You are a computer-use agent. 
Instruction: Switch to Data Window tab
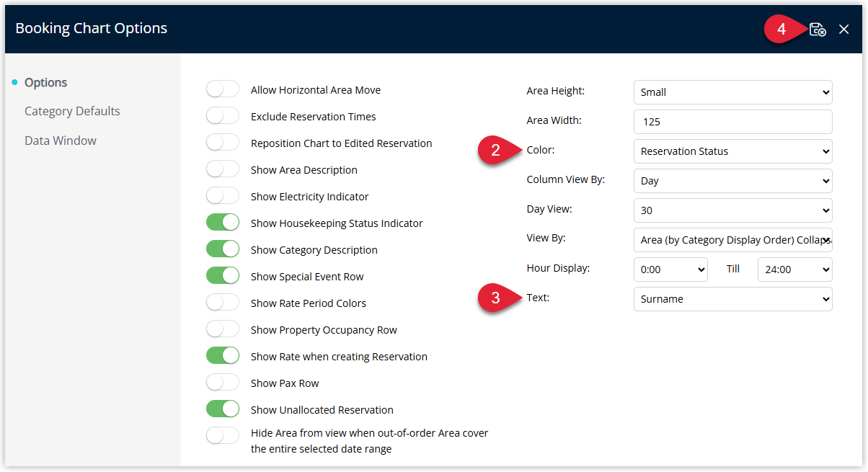61,141
